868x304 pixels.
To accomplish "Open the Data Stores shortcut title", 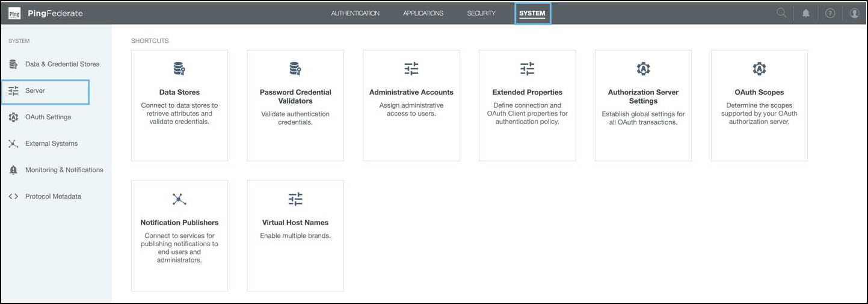I will pyautogui.click(x=179, y=93).
